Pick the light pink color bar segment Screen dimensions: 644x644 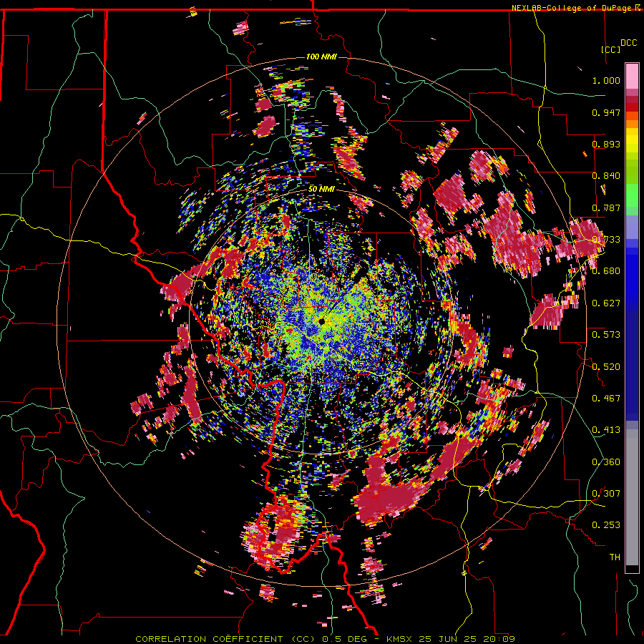coord(632,76)
